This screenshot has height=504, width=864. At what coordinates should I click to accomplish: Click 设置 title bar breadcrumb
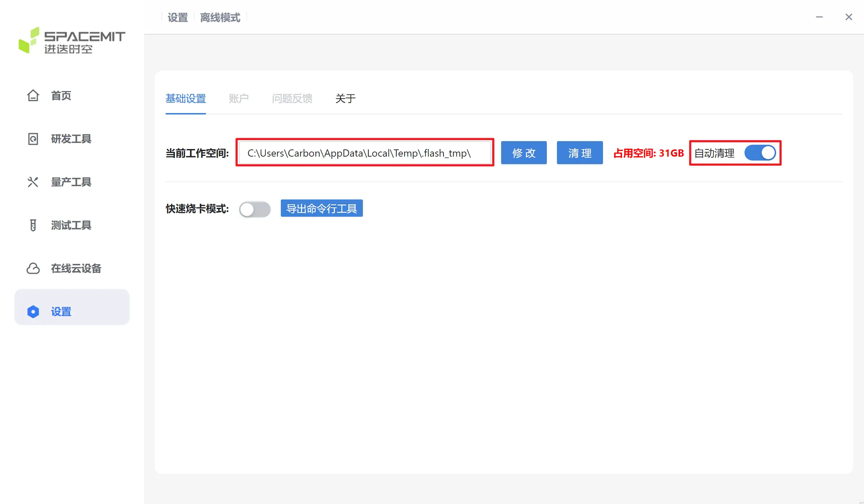(178, 17)
